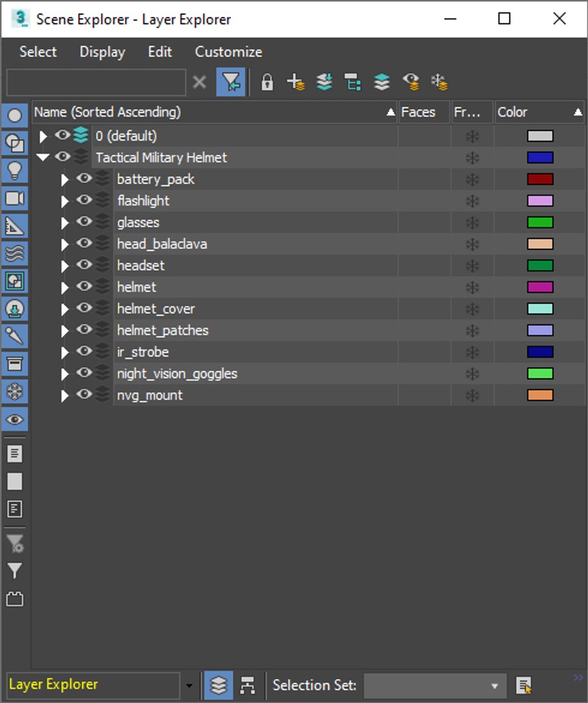Click the Faces column header

pyautogui.click(x=424, y=112)
